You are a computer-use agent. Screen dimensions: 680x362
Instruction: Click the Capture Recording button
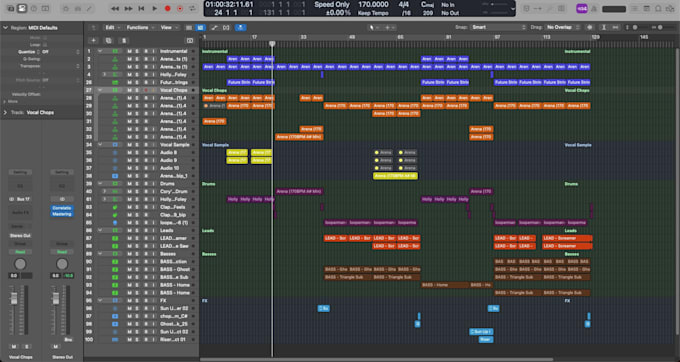pyautogui.click(x=180, y=8)
